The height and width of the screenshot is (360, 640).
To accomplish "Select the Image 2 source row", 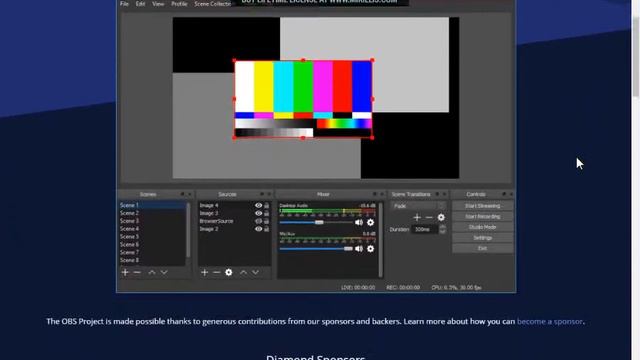I will point(234,229).
